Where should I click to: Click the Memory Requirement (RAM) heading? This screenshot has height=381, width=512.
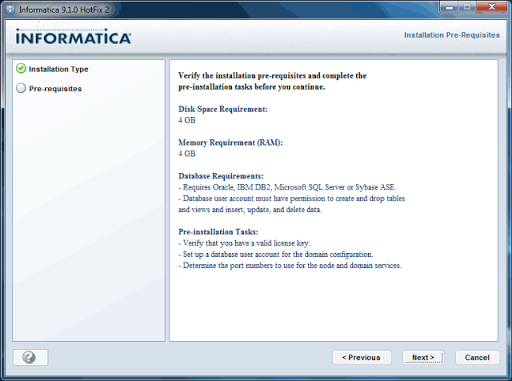pos(231,143)
